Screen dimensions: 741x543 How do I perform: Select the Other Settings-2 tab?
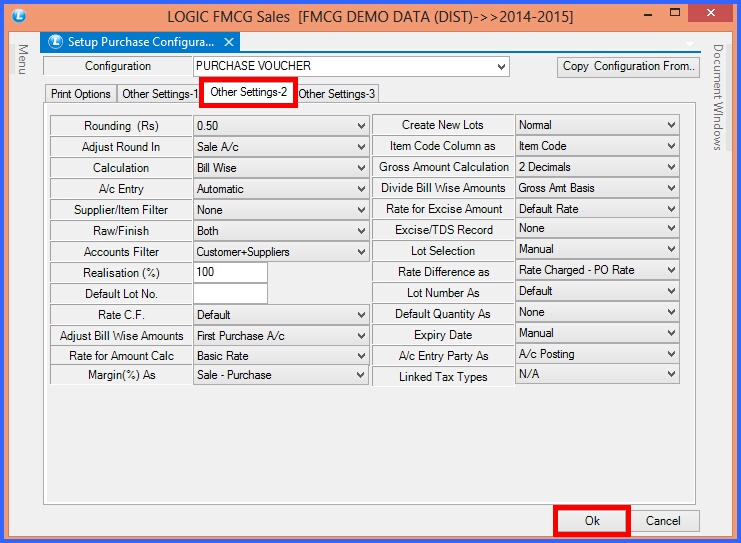click(249, 92)
